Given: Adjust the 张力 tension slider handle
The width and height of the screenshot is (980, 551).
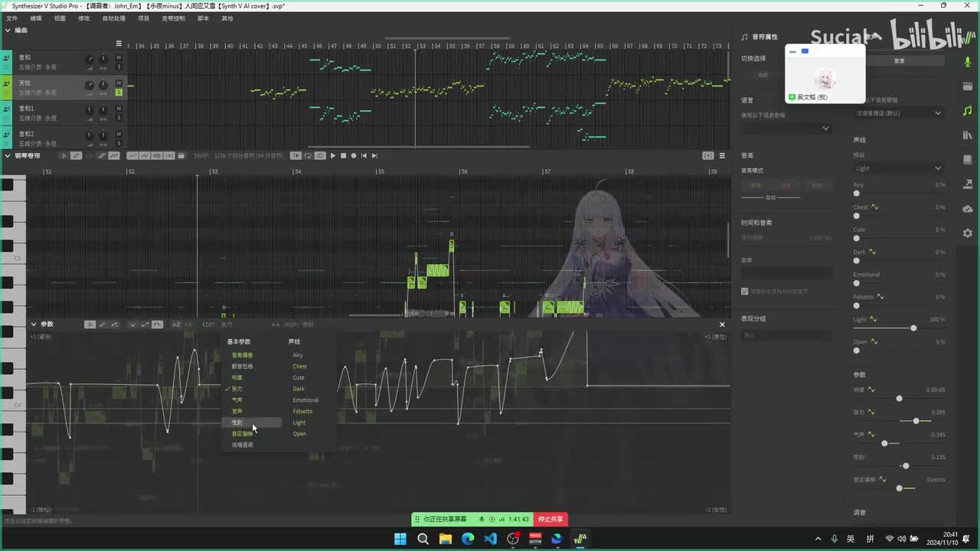Looking at the screenshot, I should 916,421.
